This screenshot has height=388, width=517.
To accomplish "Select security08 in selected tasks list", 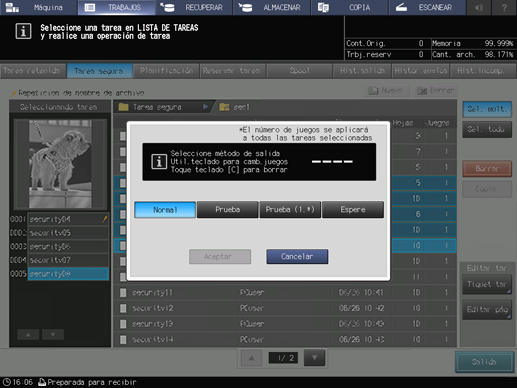I will [68, 274].
